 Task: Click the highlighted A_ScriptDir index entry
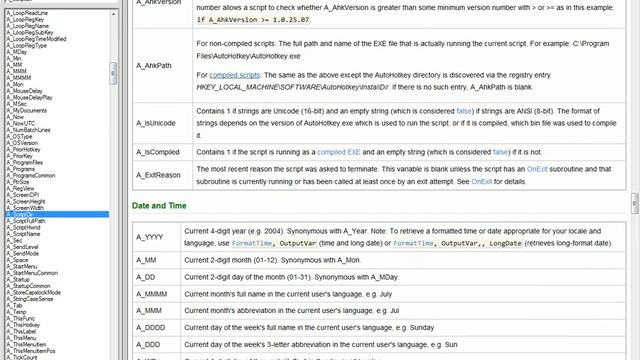coord(57,214)
